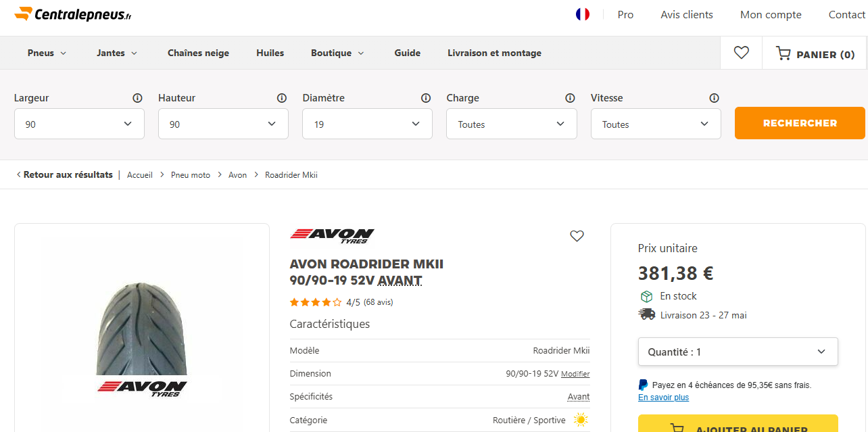Viewport: 868px width, 432px height.
Task: Open Avon breadcrumb
Action: tap(238, 175)
